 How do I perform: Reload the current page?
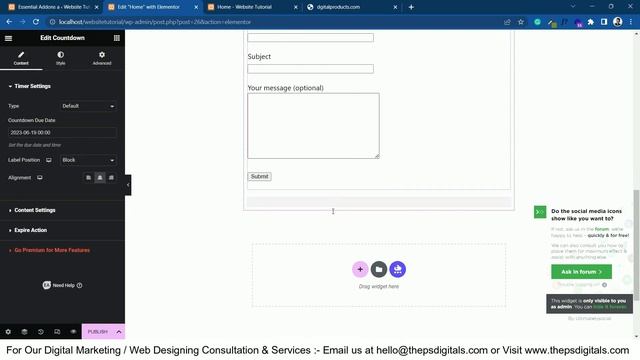pos(36,22)
